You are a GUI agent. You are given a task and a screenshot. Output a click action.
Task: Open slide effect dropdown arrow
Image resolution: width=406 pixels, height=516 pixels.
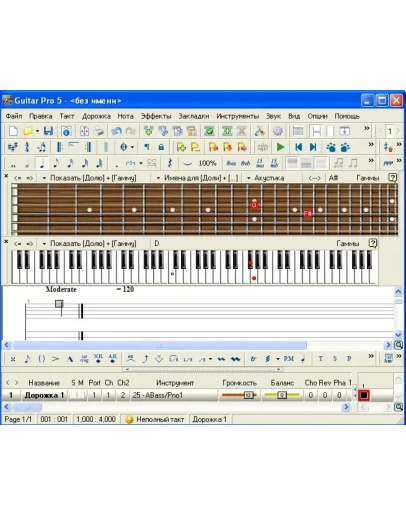(210, 359)
